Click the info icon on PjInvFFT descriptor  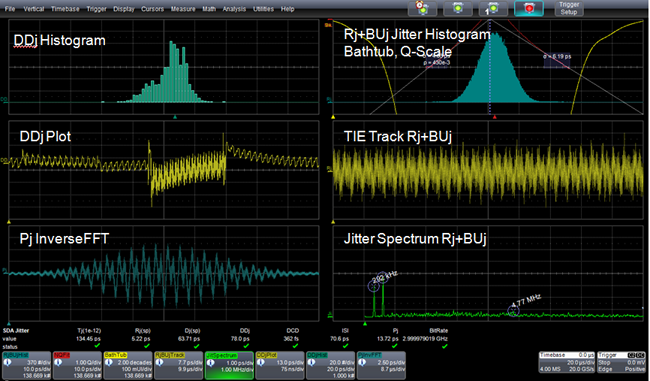point(361,362)
